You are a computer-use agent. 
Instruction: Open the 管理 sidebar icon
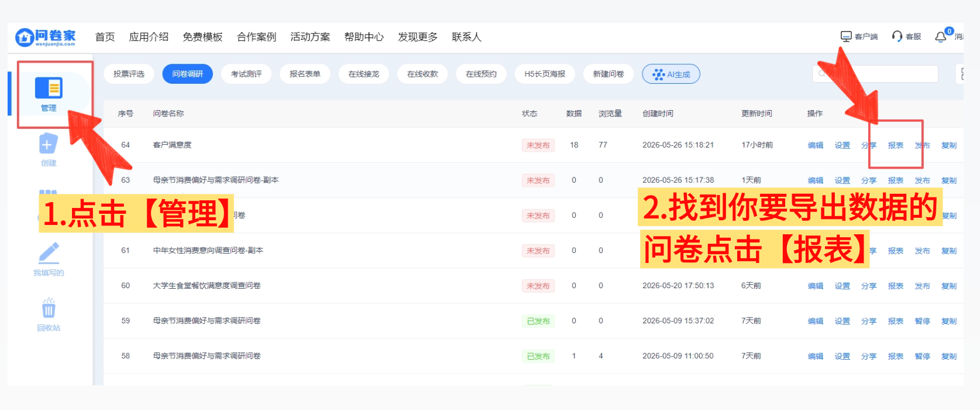pos(49,88)
